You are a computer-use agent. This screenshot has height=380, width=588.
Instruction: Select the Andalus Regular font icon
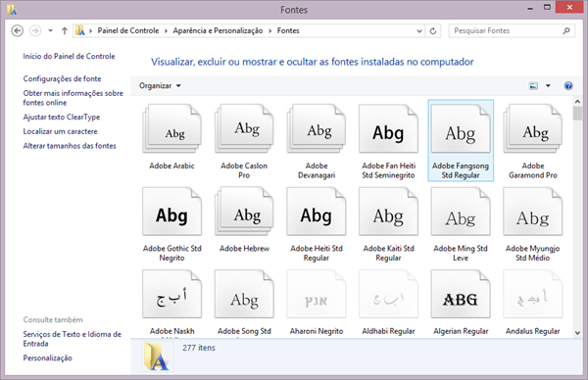point(533,294)
